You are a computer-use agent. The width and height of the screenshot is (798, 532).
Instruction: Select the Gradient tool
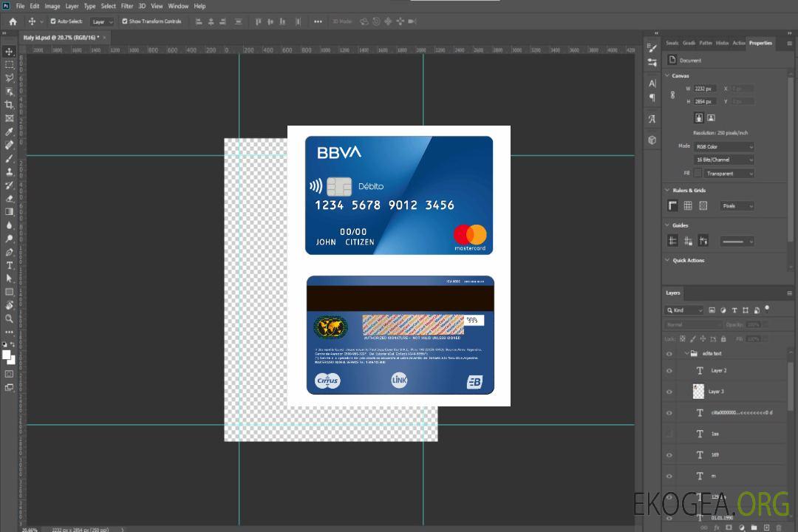9,212
